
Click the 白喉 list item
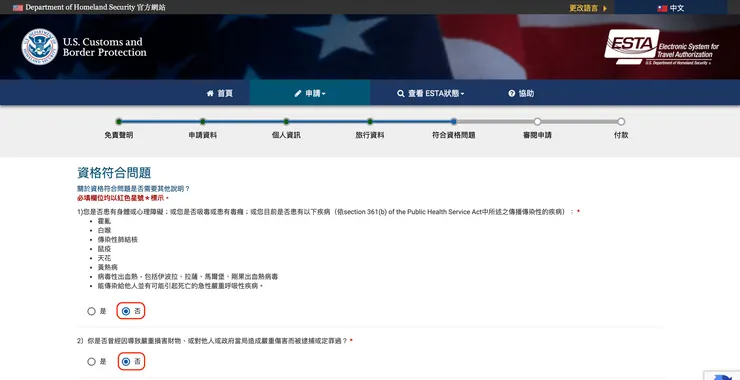pyautogui.click(x=104, y=230)
